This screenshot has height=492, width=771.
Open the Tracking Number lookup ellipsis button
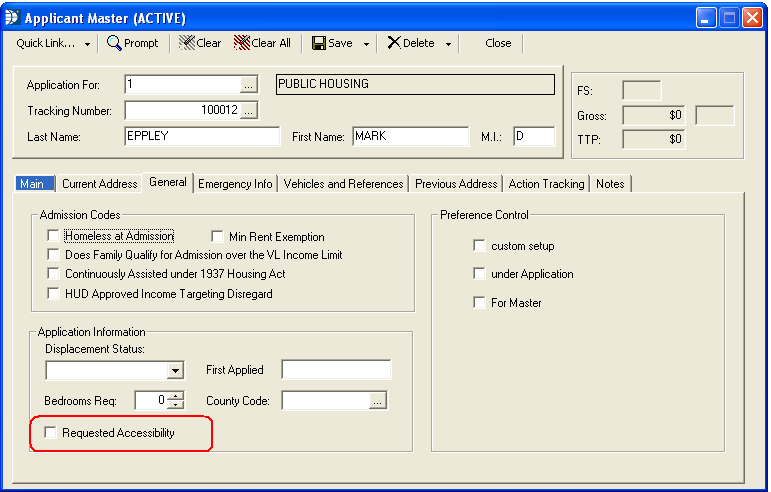click(249, 110)
